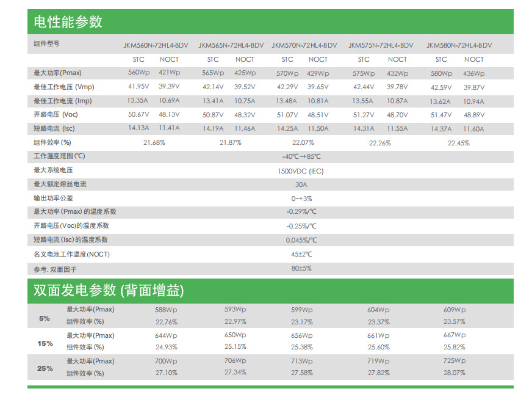Click model name JKM570N-72HL4-BDV
532x394 pixels.
coord(304,46)
